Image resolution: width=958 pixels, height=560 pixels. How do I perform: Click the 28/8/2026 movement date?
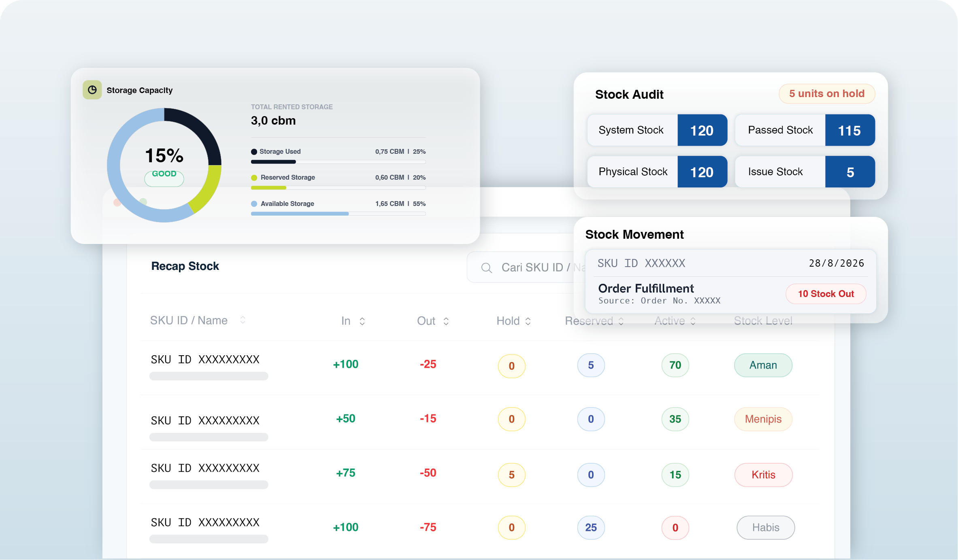(x=837, y=263)
